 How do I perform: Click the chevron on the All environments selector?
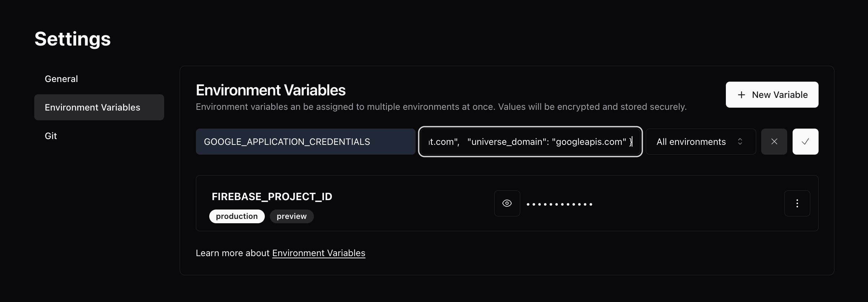click(x=740, y=141)
